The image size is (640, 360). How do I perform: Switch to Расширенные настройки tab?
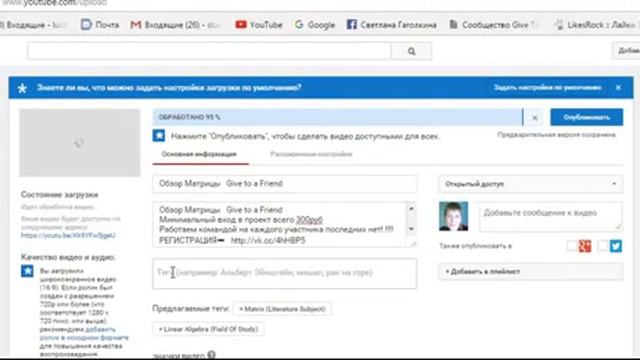point(311,154)
